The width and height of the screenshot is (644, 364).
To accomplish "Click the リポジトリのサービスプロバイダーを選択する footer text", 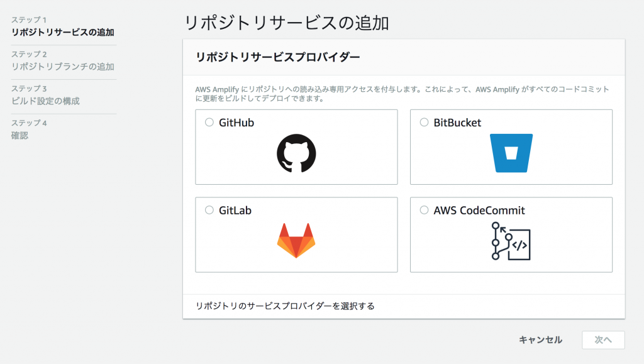I will point(285,306).
